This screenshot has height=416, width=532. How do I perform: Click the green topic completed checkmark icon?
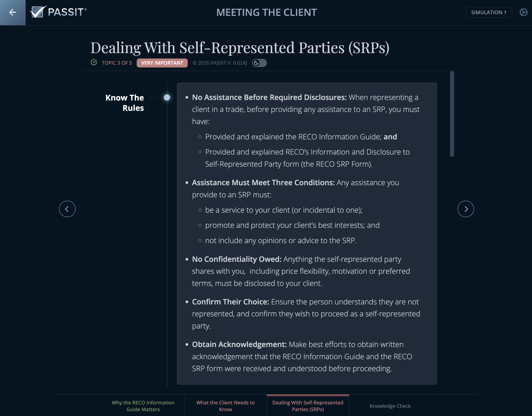[94, 63]
